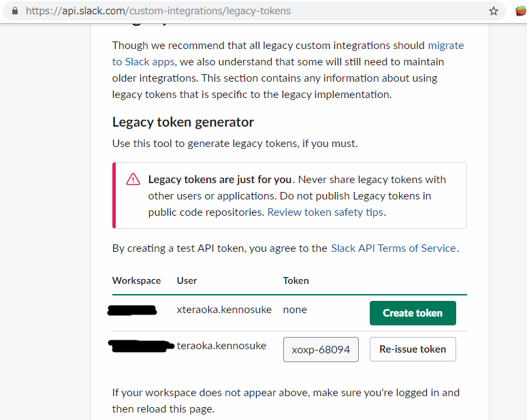Image resolution: width=527 pixels, height=420 pixels.
Task: Re-issue token for teraoka.kennosuke
Action: (413, 349)
